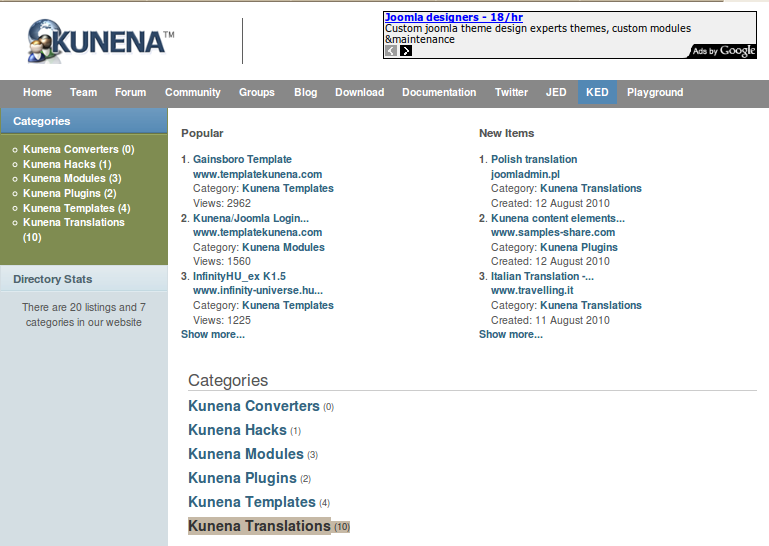This screenshot has height=546, width=769.
Task: Click the ad previous arrow icon
Action: coord(391,51)
